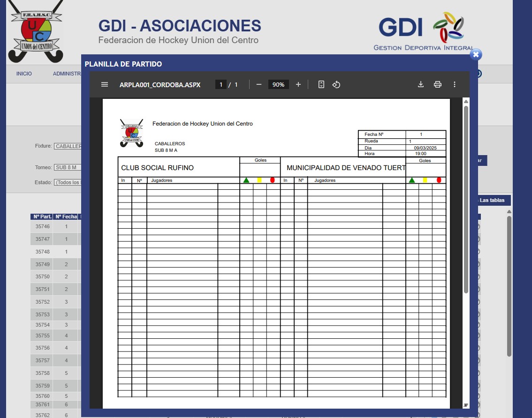Click the fit to page icon
Image resolution: width=532 pixels, height=418 pixels.
coord(321,84)
